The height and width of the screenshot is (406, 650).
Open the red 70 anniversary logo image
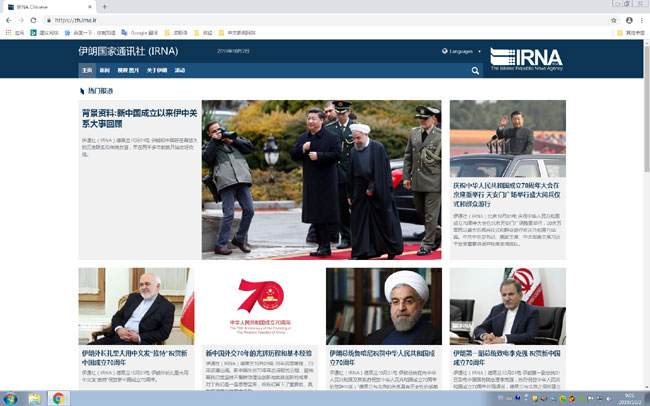(260, 306)
